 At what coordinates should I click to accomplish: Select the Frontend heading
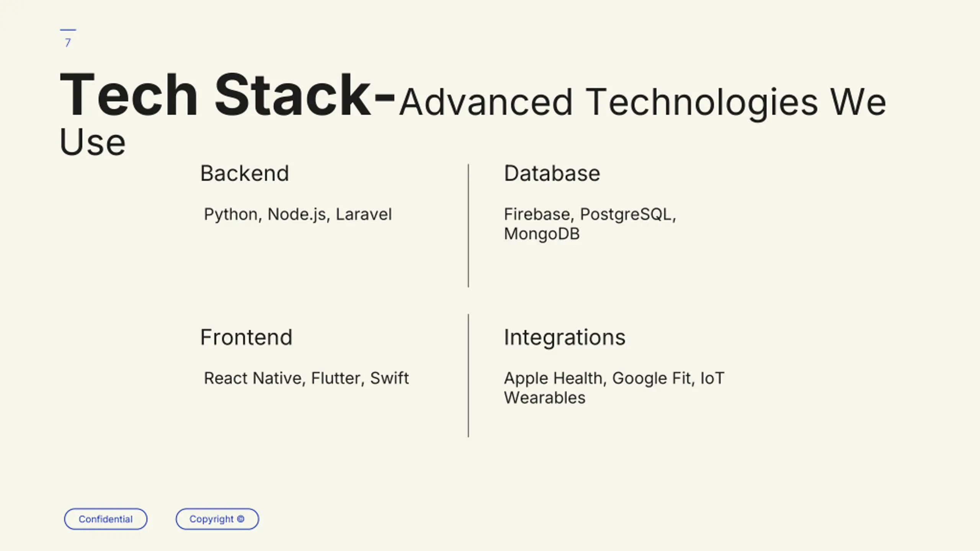pyautogui.click(x=246, y=337)
